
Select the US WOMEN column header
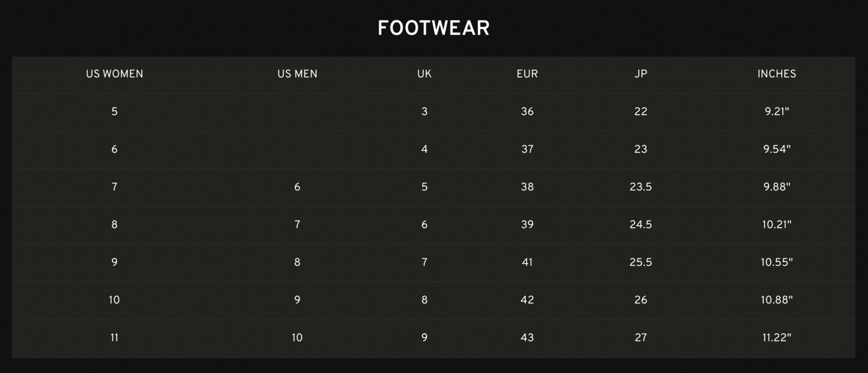115,74
